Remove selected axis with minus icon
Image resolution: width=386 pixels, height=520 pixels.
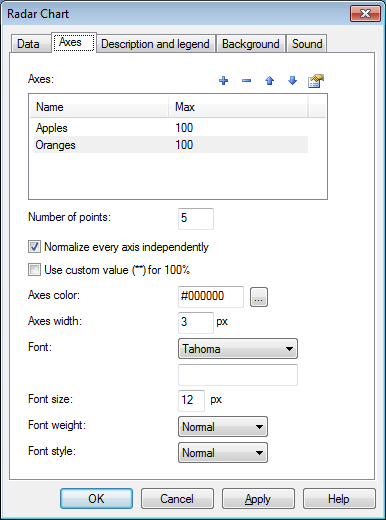(246, 81)
